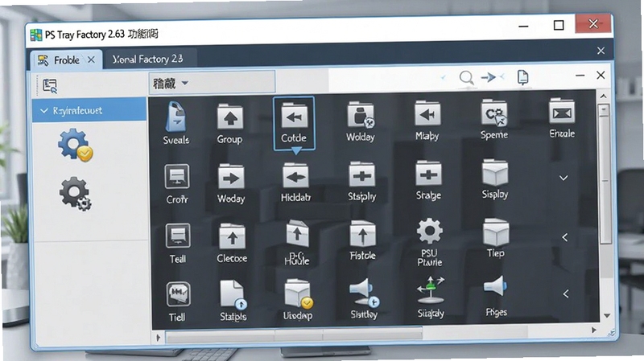Click the small dropdown arrow left of magnifier

(x=444, y=77)
